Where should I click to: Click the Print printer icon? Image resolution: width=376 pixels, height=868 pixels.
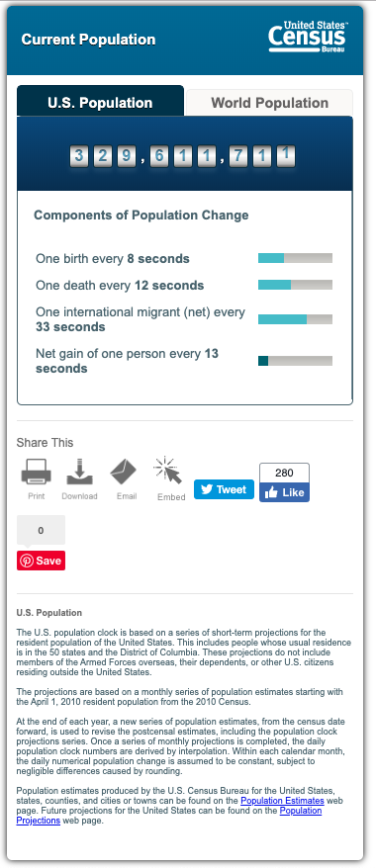36,472
